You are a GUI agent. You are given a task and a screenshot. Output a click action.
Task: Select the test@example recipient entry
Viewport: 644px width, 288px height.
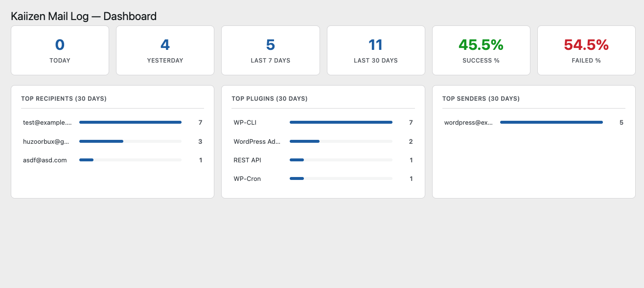113,123
